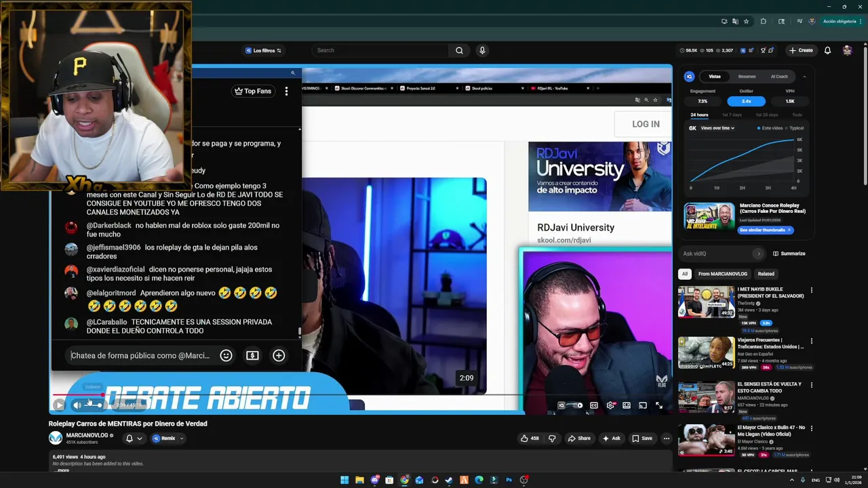
Task: Open the subscription notification bell dropdown
Action: point(134,439)
